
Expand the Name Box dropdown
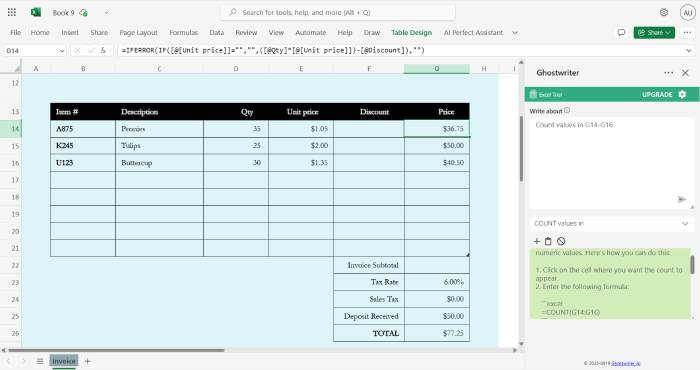point(62,51)
